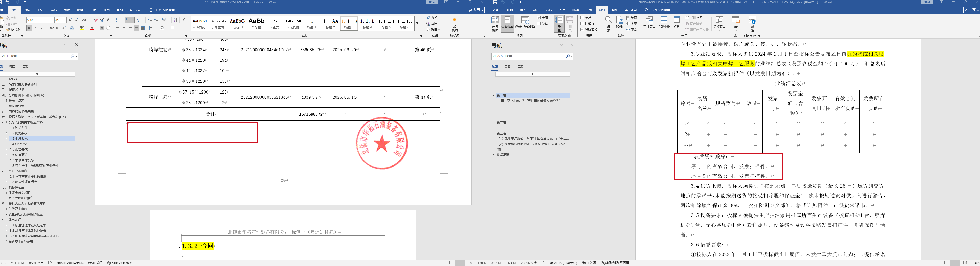Center the text in left Word window
Screen dimensions: 980x266
click(x=124, y=28)
